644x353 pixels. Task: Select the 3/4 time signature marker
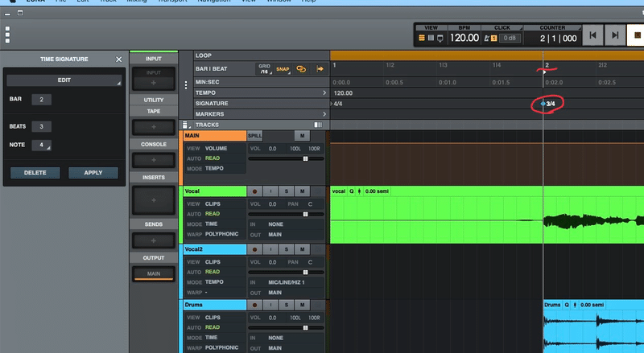(x=548, y=104)
